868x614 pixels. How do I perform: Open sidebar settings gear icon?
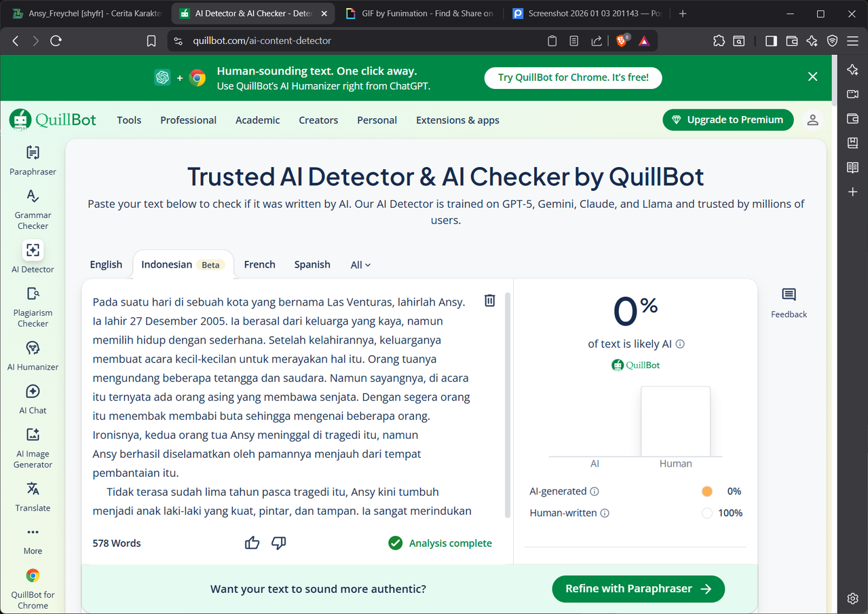(x=853, y=598)
